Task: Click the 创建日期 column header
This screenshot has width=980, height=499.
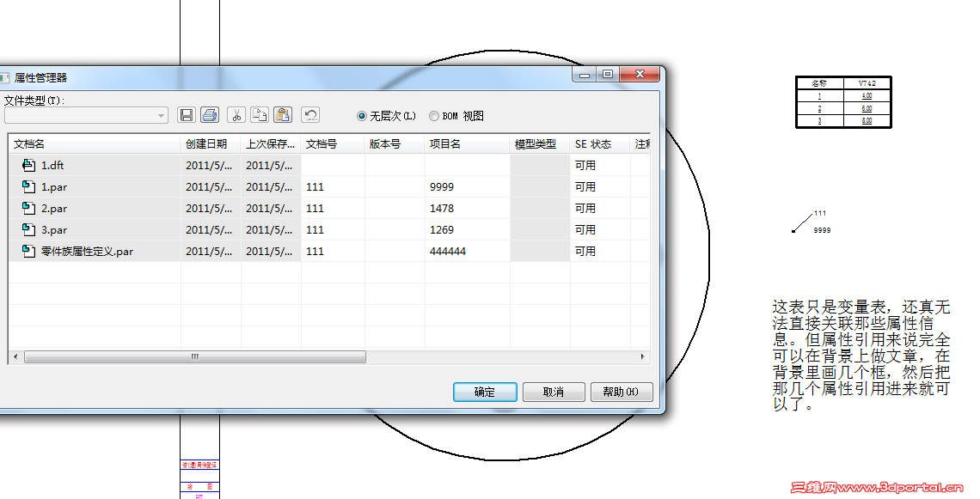Action: 211,143
